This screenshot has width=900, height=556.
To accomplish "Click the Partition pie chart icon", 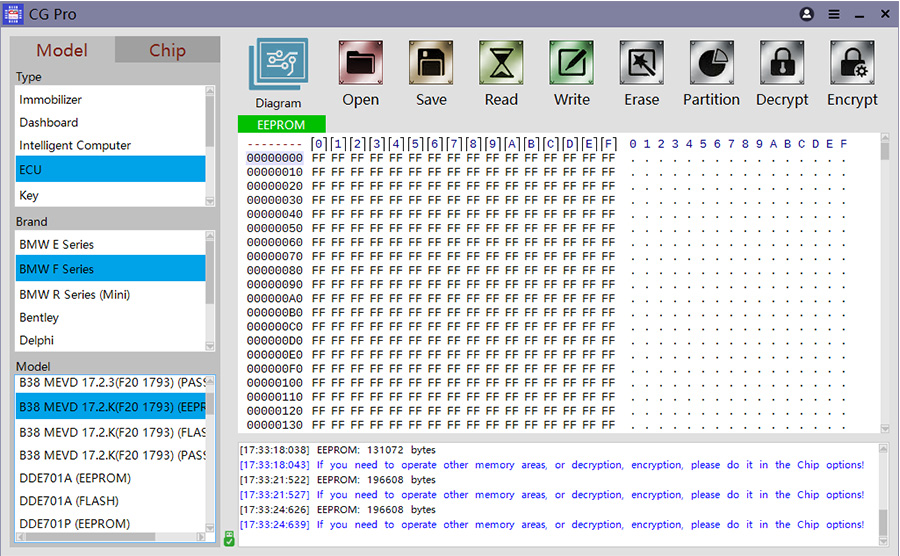I will click(x=711, y=65).
